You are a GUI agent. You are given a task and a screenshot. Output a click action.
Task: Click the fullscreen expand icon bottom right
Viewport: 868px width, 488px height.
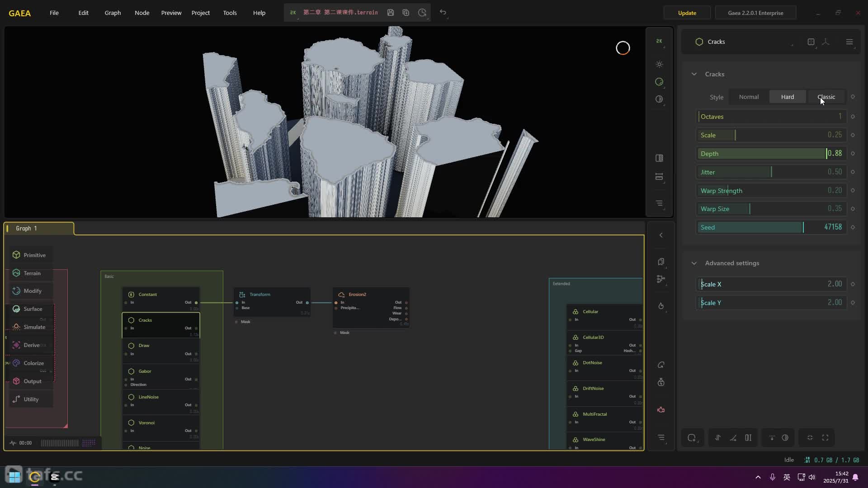(x=825, y=437)
